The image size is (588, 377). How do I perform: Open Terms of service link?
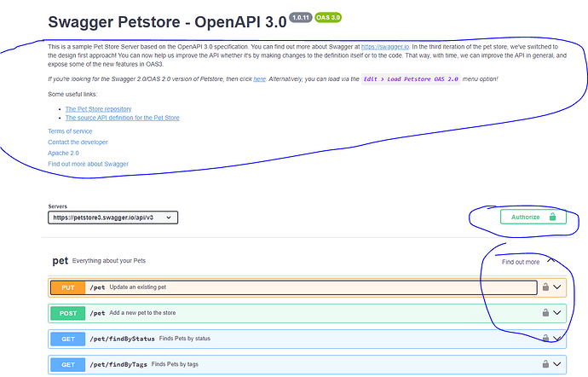click(x=70, y=131)
